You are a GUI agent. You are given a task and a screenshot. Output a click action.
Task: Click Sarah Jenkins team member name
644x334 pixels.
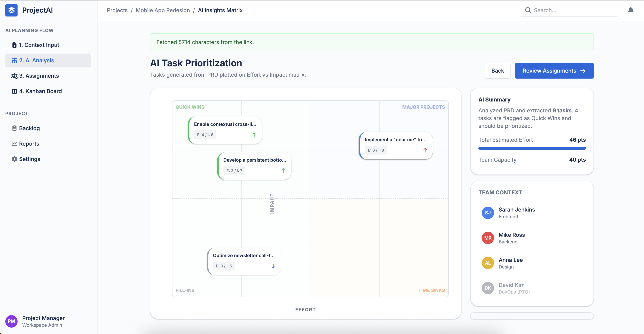coord(517,210)
